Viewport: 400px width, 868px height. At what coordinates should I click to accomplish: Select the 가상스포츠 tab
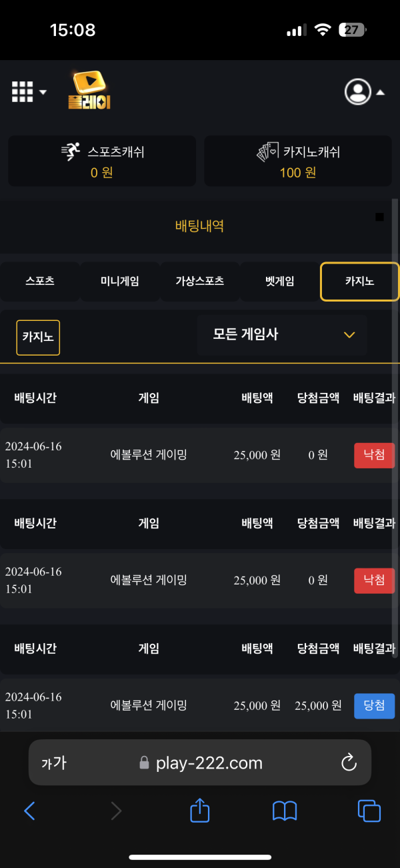tap(199, 282)
